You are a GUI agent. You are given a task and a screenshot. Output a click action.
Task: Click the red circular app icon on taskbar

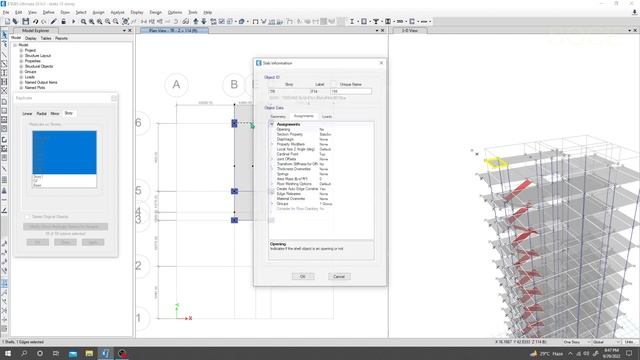(122, 353)
